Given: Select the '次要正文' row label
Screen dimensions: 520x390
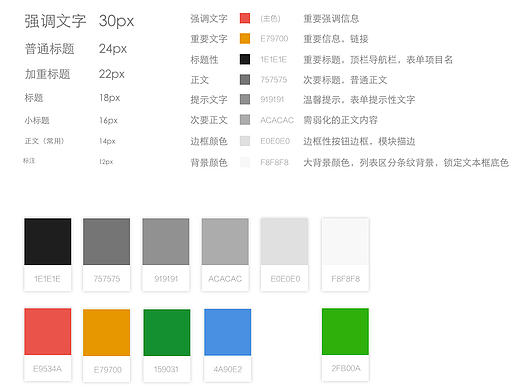Looking at the screenshot, I should click(209, 120).
